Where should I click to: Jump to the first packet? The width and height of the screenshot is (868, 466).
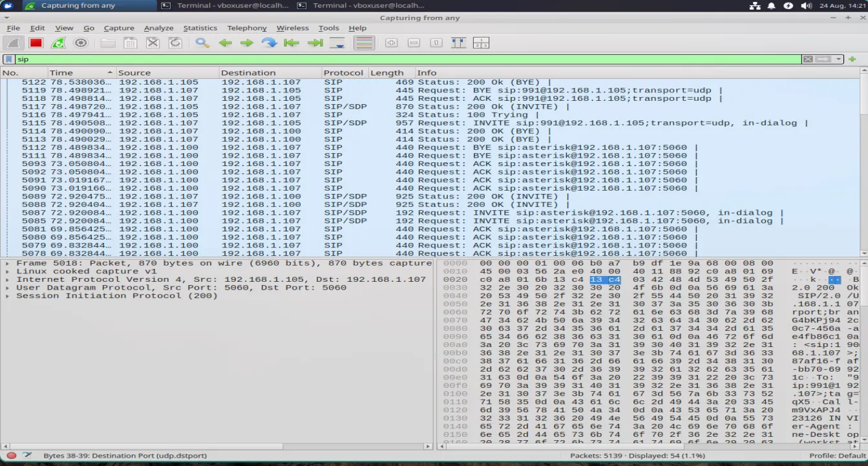[x=291, y=43]
